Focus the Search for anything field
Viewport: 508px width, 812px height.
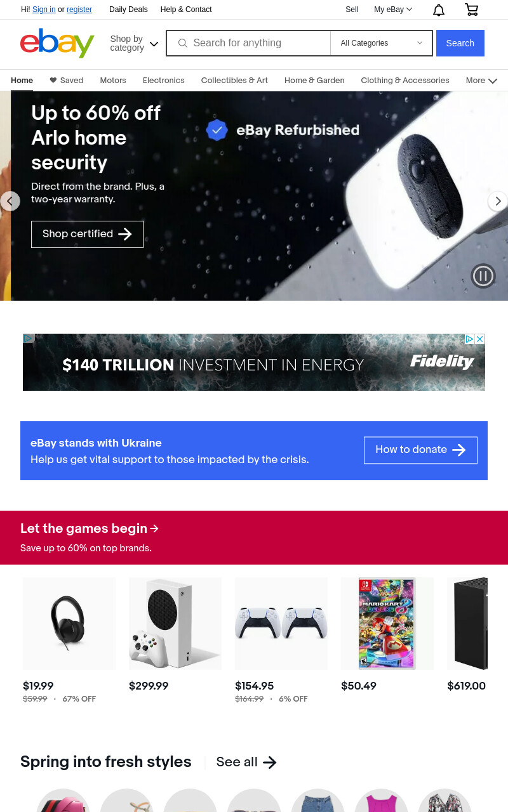(248, 43)
